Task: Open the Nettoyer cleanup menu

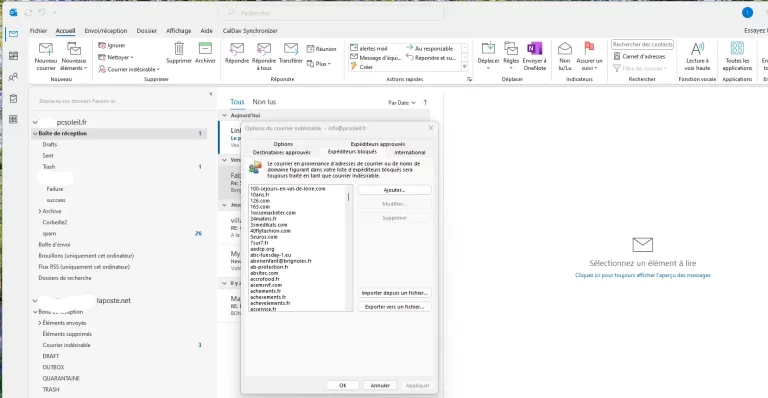Action: point(116,57)
